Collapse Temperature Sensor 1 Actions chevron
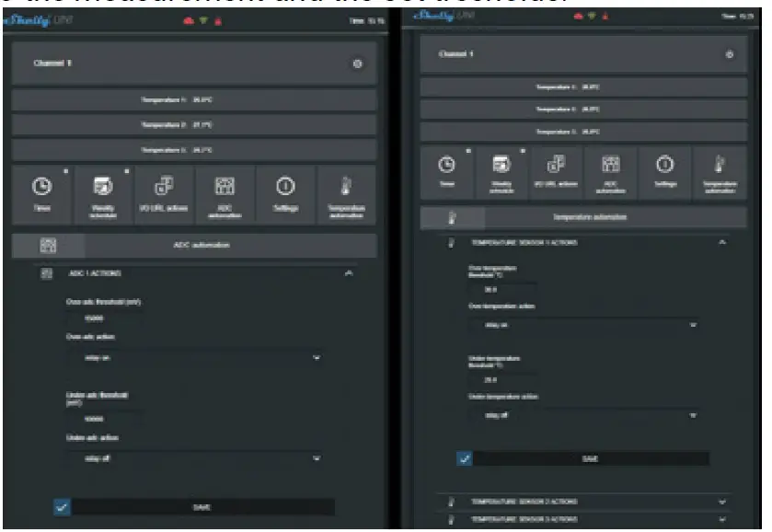 pyautogui.click(x=722, y=242)
